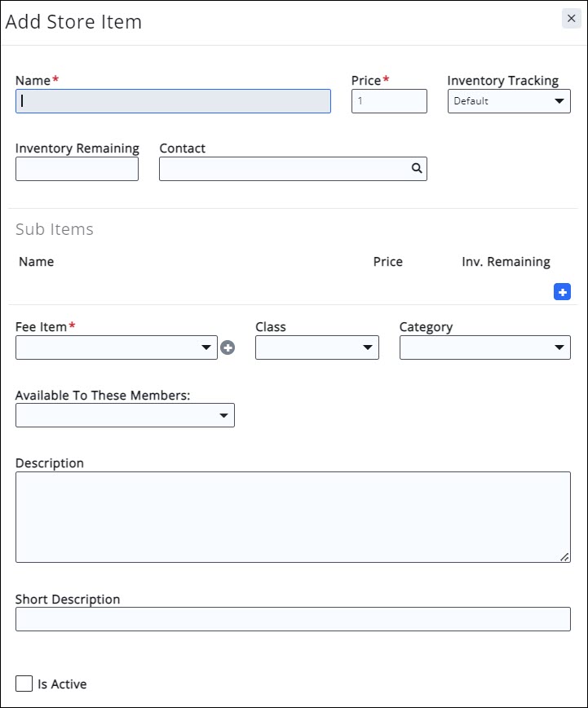Viewport: 588px width, 708px height.
Task: Close the Add Store Item dialog
Action: (571, 19)
